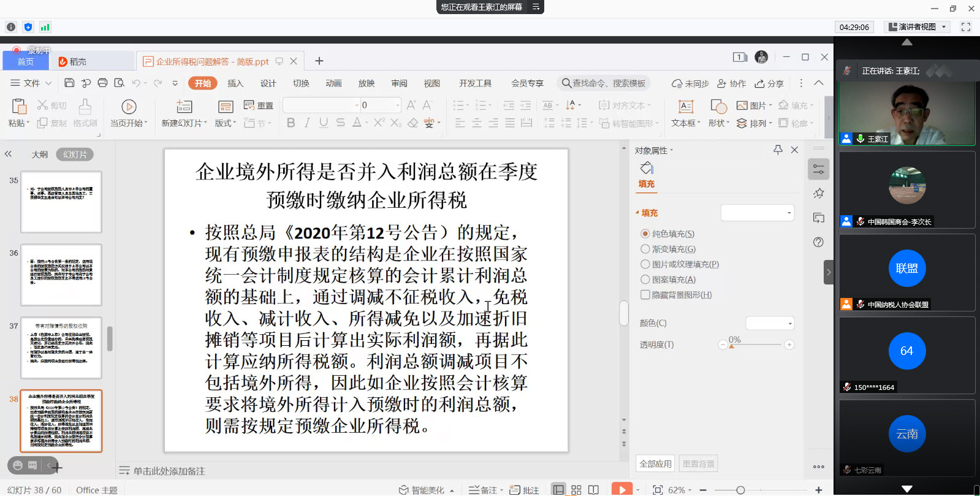Image resolution: width=980 pixels, height=496 pixels.
Task: Open the File (文件) menu dropdown
Action: coord(31,83)
